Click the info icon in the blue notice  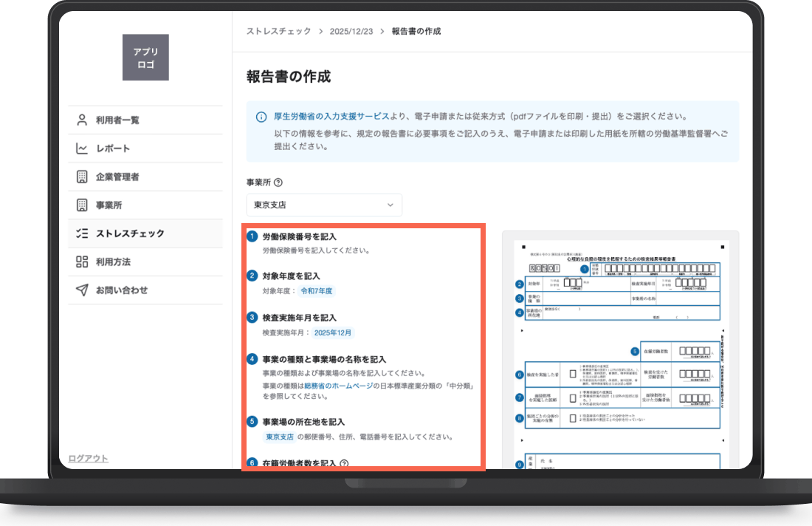(261, 117)
